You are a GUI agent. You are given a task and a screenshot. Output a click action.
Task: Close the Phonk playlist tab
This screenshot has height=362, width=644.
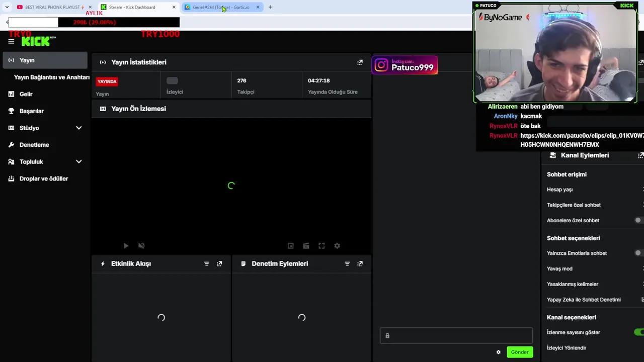tap(90, 7)
